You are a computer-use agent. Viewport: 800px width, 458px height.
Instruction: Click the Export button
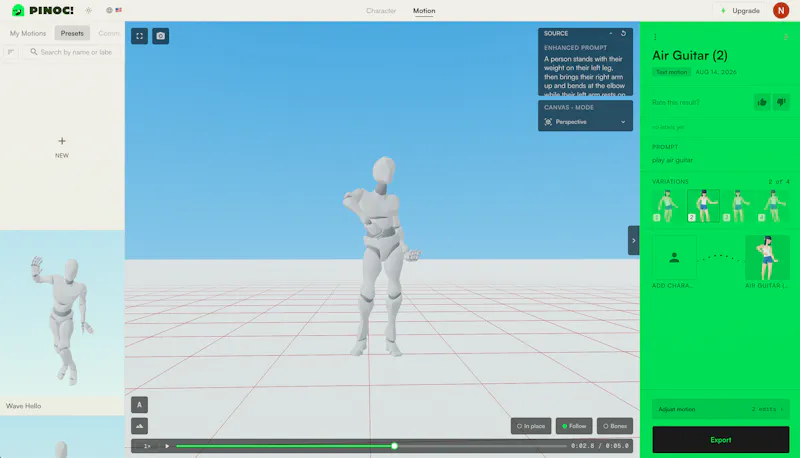coord(720,440)
